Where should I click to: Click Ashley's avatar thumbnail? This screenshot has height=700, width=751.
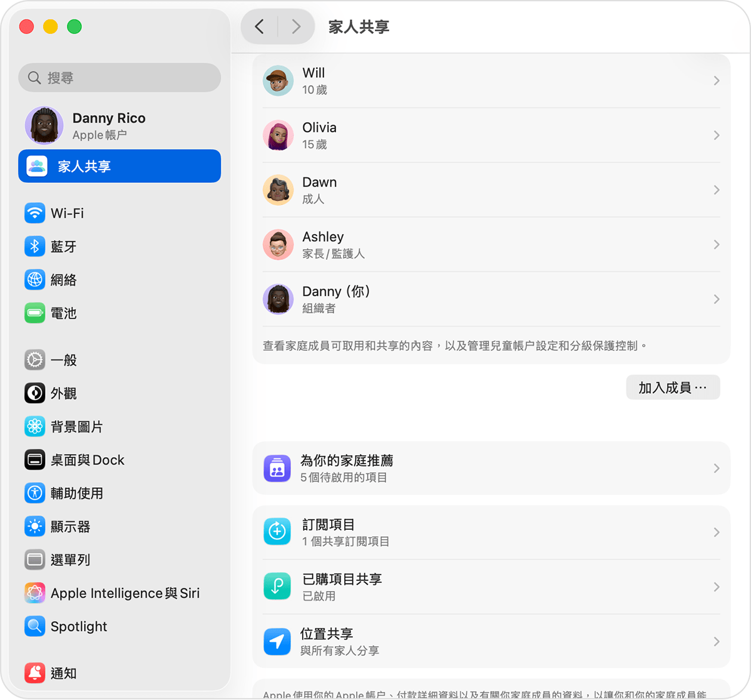[x=278, y=244]
